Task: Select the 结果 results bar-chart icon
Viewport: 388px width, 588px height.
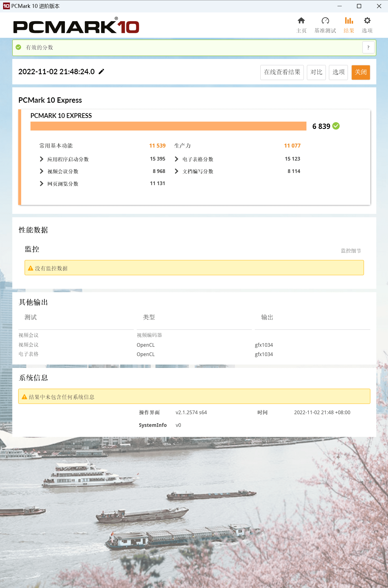Action: (x=349, y=21)
